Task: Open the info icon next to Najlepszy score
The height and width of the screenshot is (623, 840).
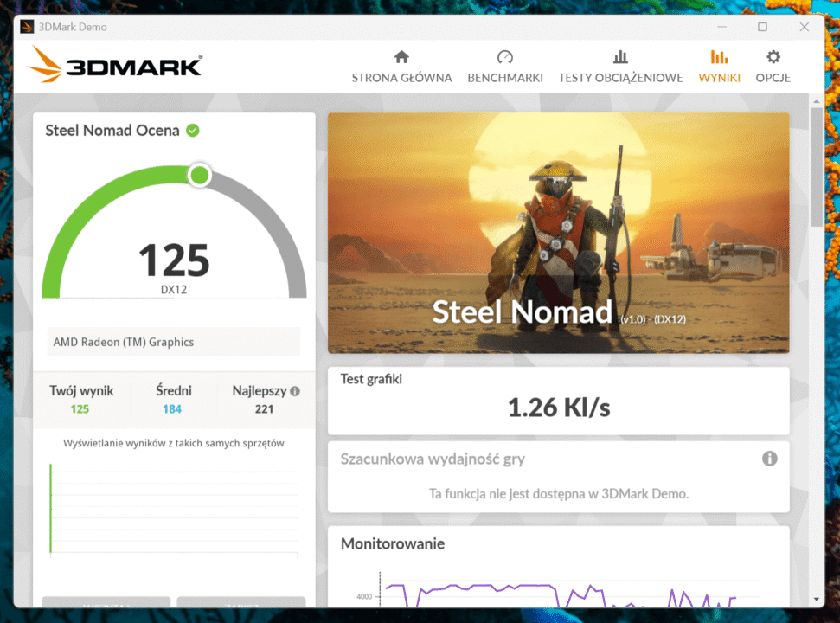Action: 293,389
